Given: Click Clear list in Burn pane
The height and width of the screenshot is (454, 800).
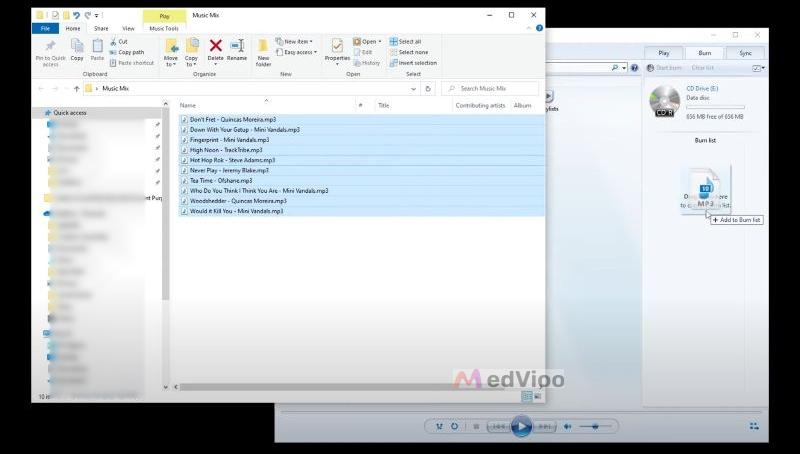Looking at the screenshot, I should click(x=703, y=68).
